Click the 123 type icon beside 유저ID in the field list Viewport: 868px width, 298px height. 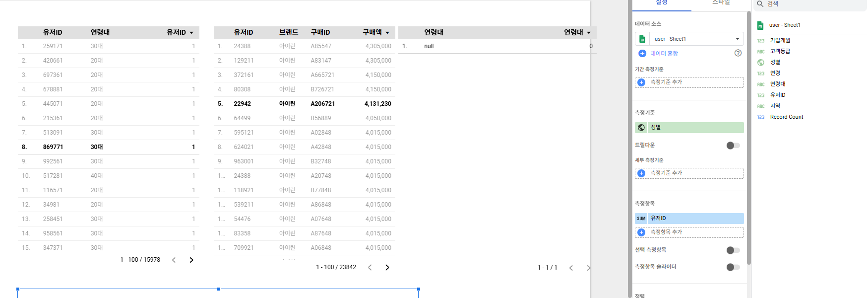761,95
